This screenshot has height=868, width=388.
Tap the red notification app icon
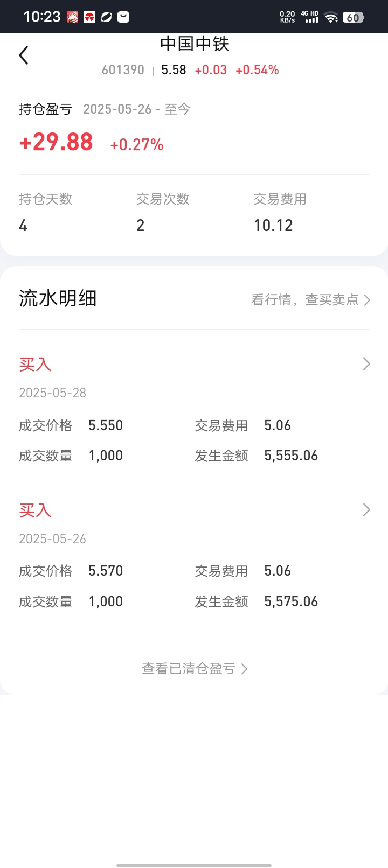click(x=89, y=17)
